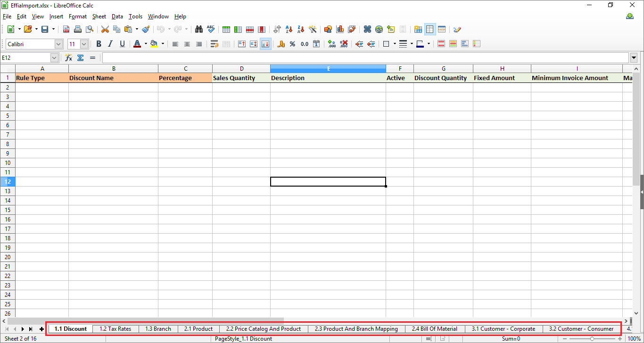Click the Insert Chart icon

coord(340,29)
